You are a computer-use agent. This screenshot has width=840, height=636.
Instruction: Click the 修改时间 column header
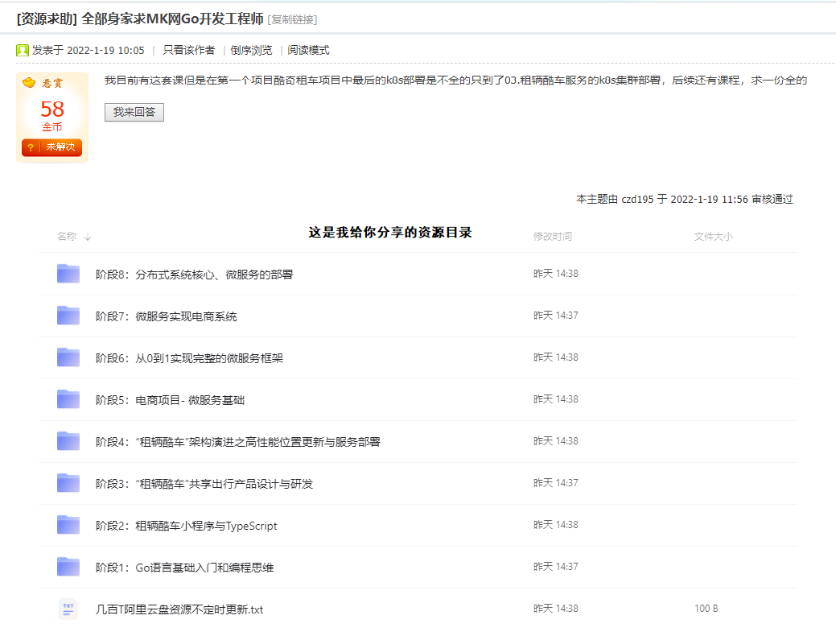coord(553,237)
